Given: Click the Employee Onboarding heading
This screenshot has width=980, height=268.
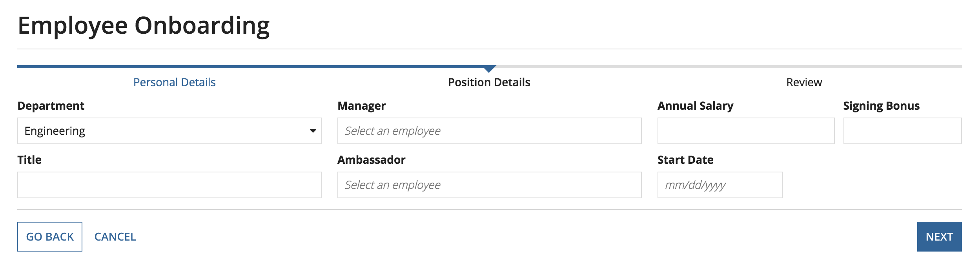Looking at the screenshot, I should tap(144, 25).
